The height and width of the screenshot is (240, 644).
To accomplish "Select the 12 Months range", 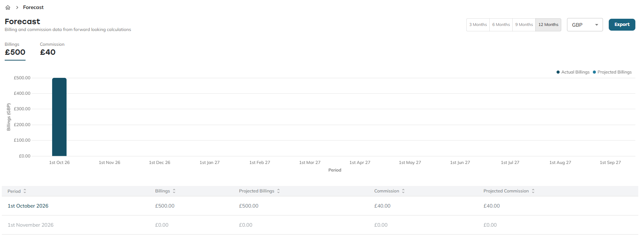I will coord(548,25).
